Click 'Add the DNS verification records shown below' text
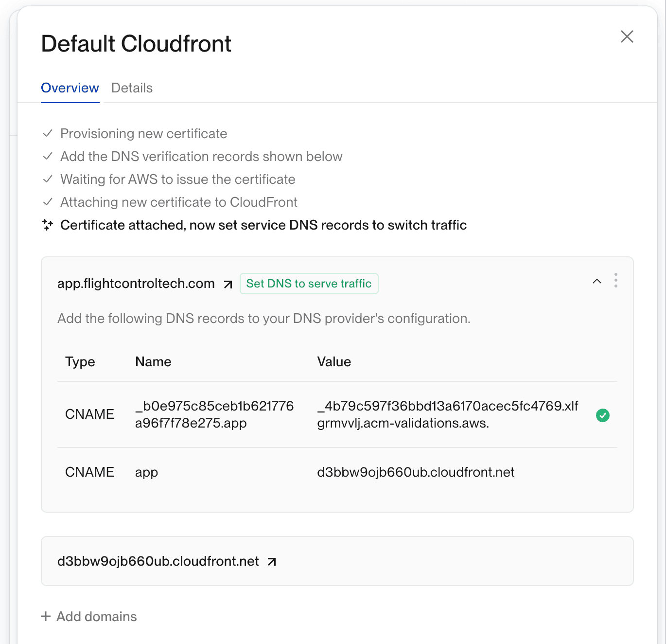The height and width of the screenshot is (644, 666). coord(201,157)
